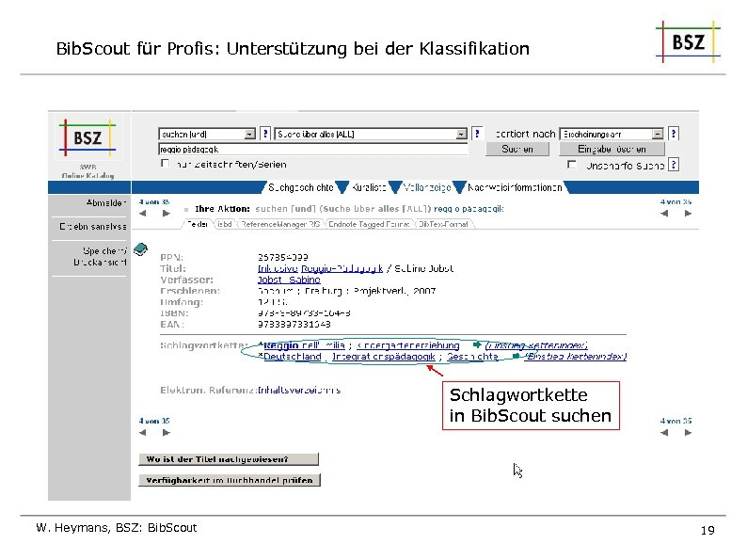
Task: Select the 'Endnote Tagged Format' tab
Action: coord(369,224)
